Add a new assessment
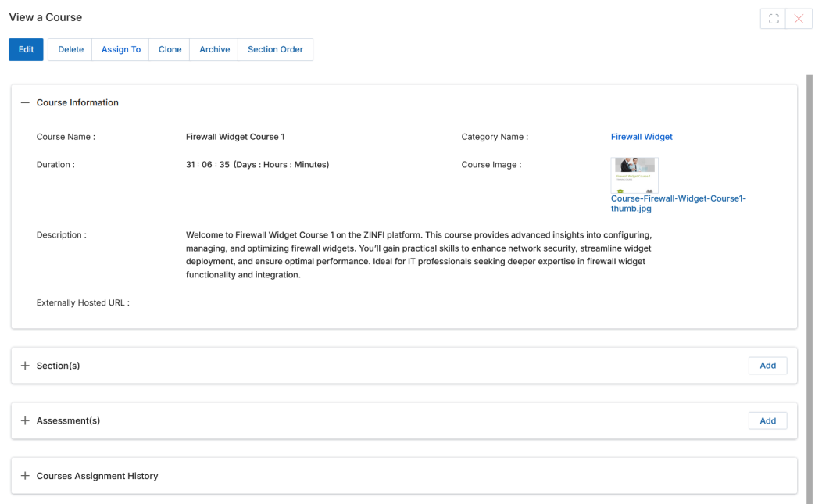 tap(767, 420)
